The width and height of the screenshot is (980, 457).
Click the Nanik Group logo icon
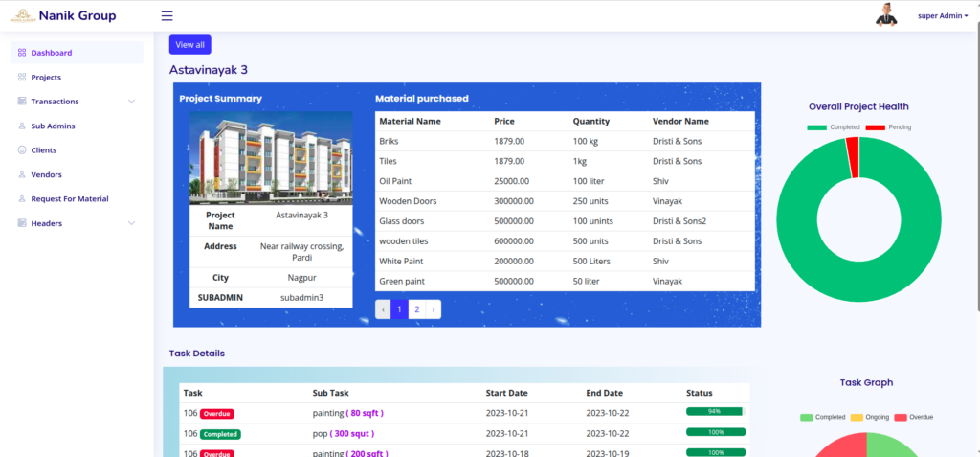[23, 15]
